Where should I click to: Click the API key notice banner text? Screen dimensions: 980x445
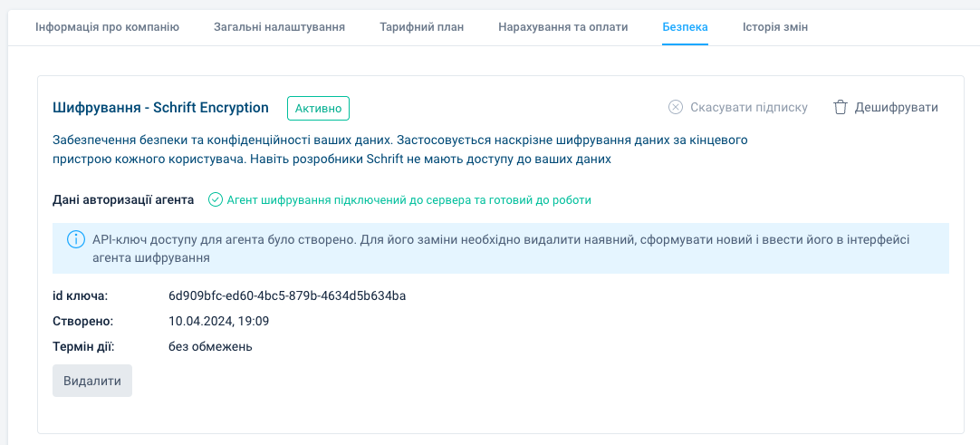click(500, 248)
